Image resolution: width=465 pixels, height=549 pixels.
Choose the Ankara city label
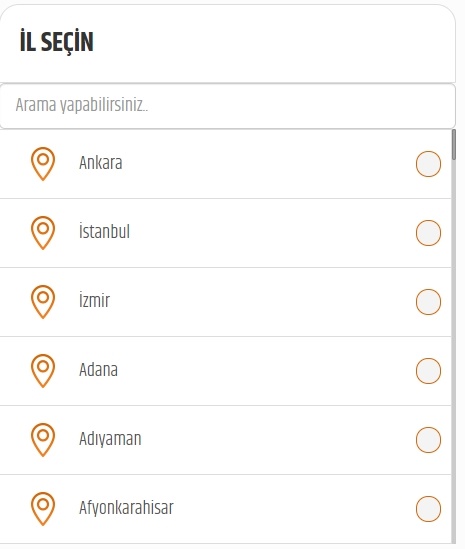point(100,163)
